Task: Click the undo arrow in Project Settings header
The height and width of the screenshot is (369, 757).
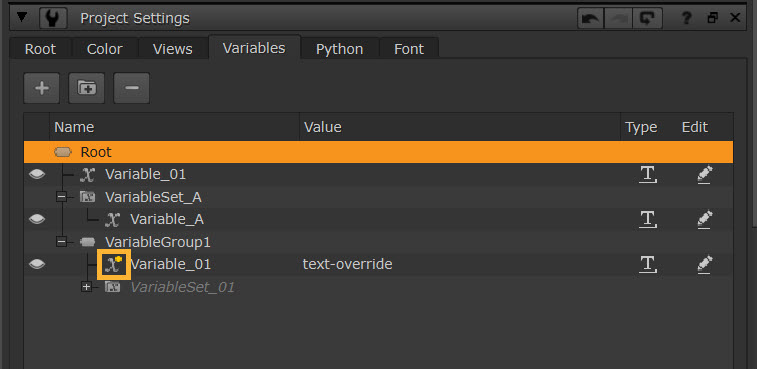Action: pyautogui.click(x=591, y=18)
